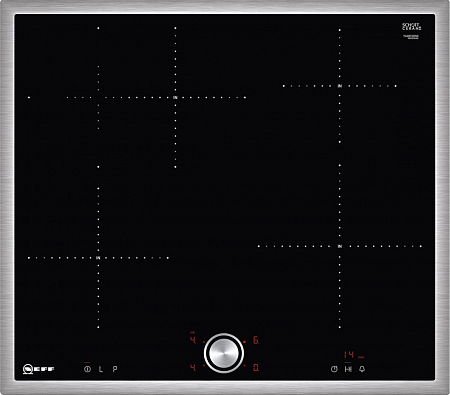Activate the P power boost symbol
The image size is (450, 395).
(x=115, y=369)
